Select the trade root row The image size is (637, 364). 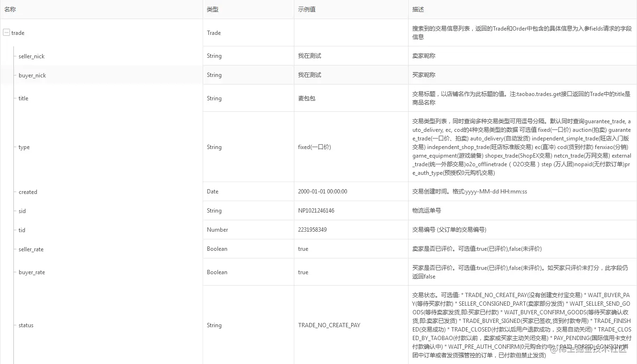pyautogui.click(x=18, y=32)
